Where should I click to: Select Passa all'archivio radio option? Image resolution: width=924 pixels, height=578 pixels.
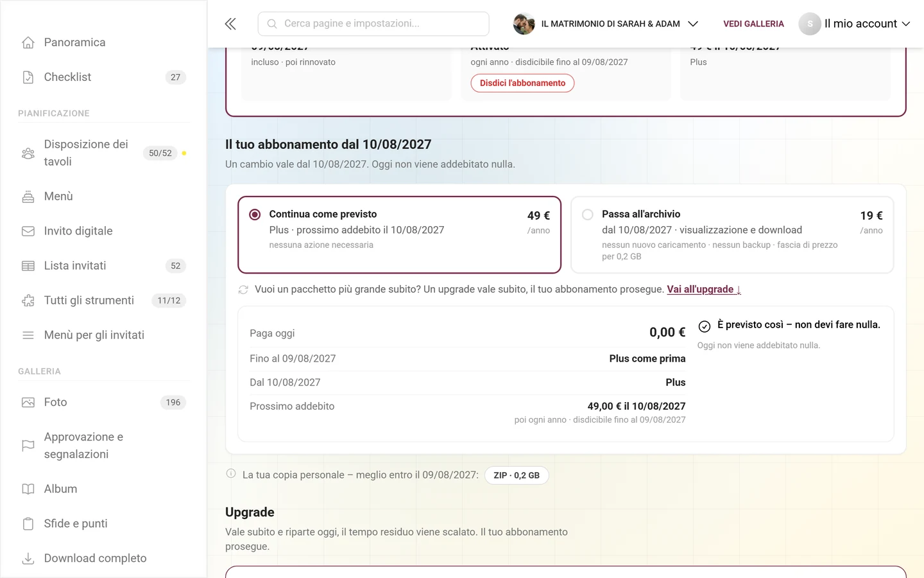[x=588, y=215]
